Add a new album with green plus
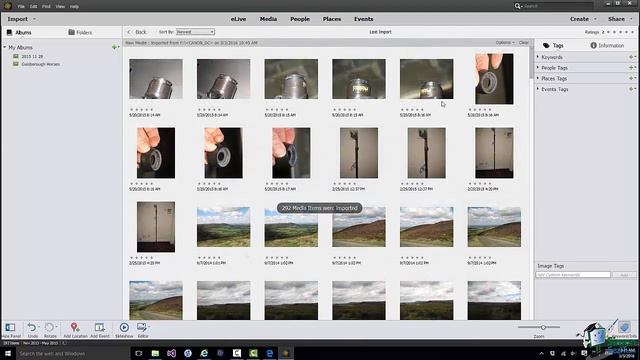Viewport: 640px width, 360px height. pos(114,47)
